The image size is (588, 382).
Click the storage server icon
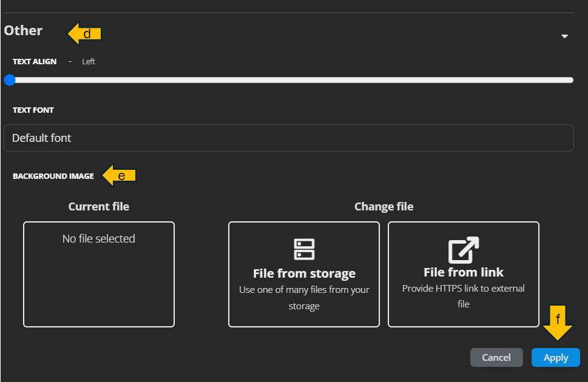304,249
